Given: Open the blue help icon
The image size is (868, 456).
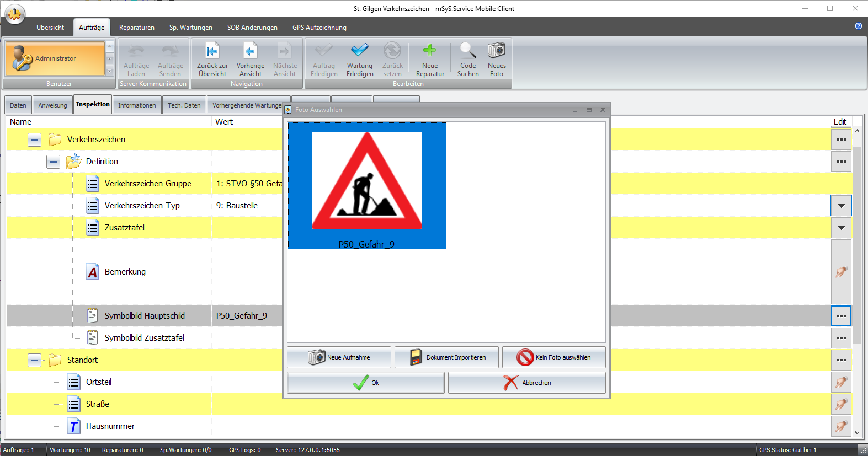Looking at the screenshot, I should tap(859, 26).
